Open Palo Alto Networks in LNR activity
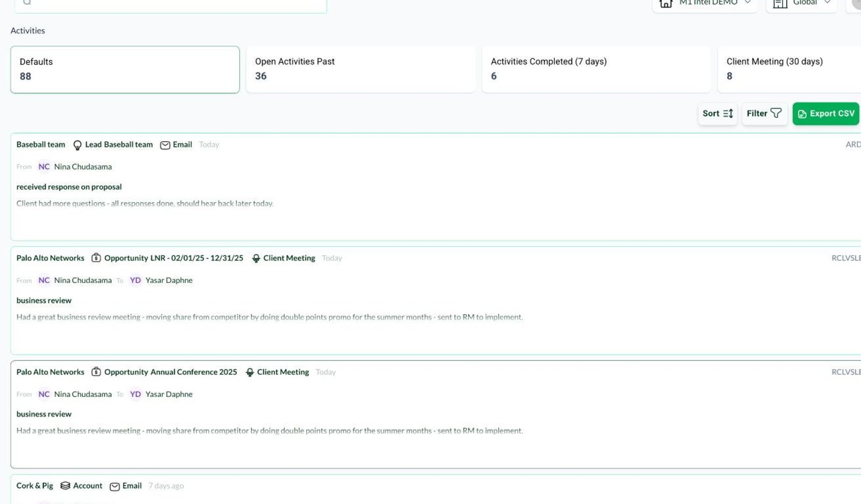 (x=51, y=258)
